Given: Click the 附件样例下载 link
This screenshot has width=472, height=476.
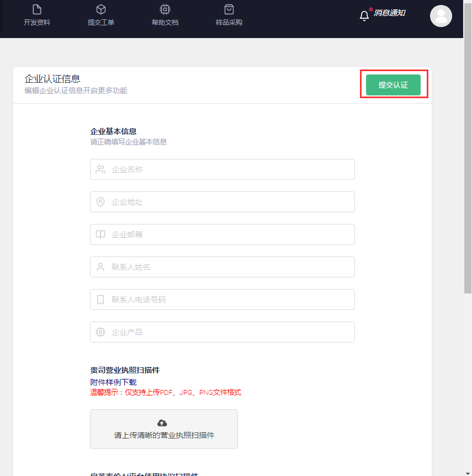Looking at the screenshot, I should click(113, 382).
